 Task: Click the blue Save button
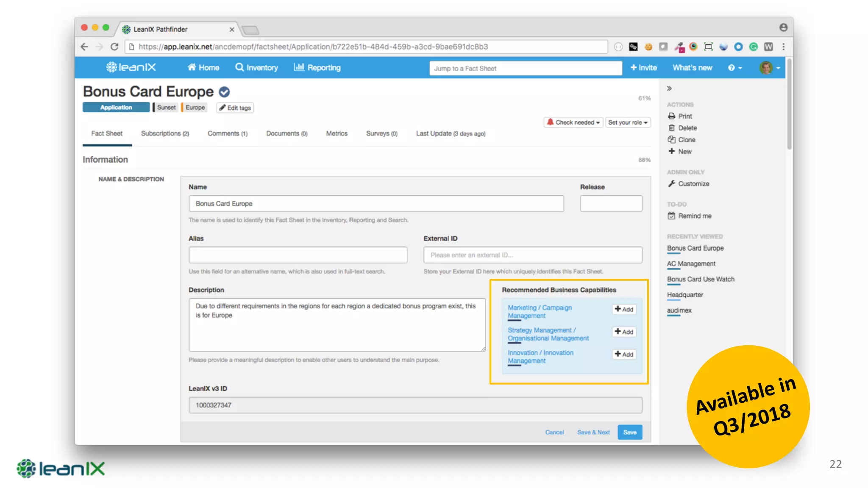pos(629,432)
